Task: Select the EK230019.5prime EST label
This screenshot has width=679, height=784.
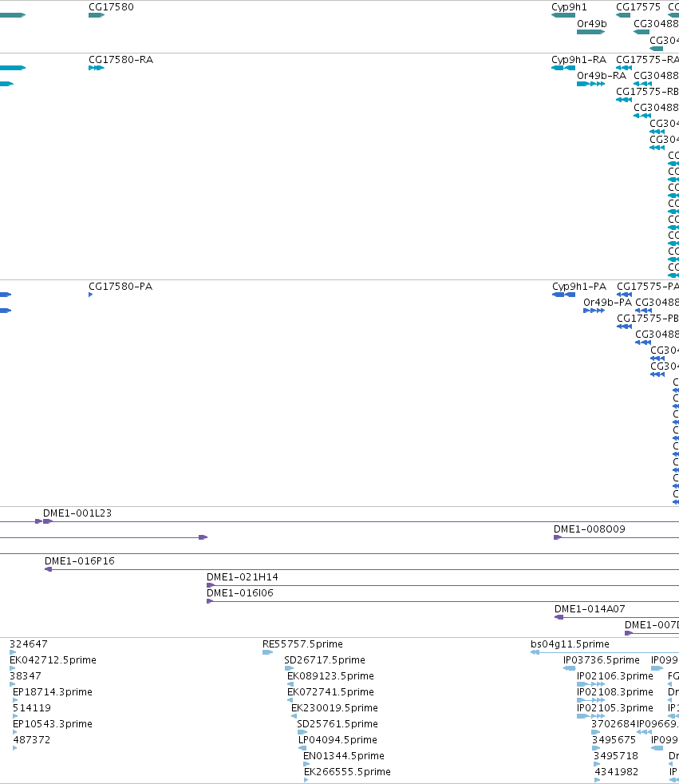Action: pyautogui.click(x=335, y=708)
